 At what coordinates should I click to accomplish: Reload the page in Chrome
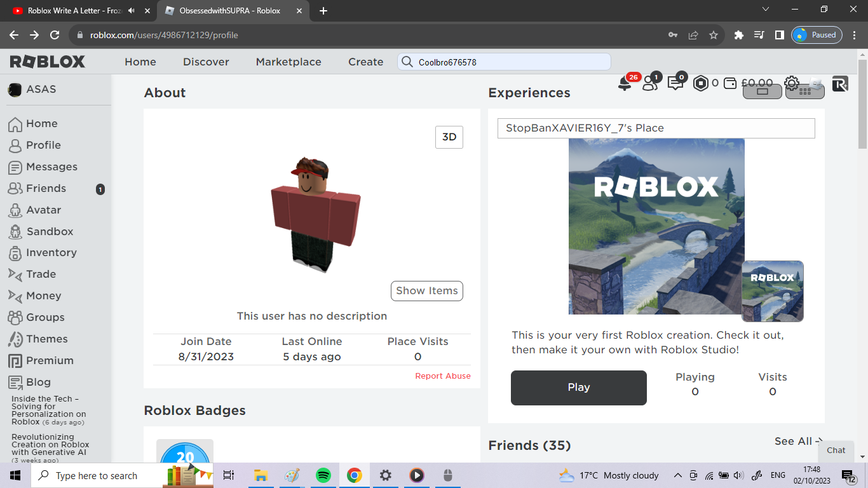55,35
